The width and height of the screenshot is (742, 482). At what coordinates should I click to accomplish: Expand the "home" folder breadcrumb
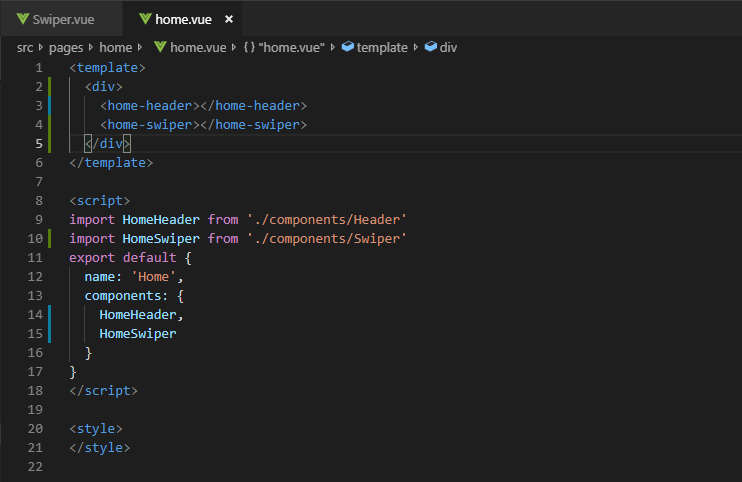[x=115, y=47]
